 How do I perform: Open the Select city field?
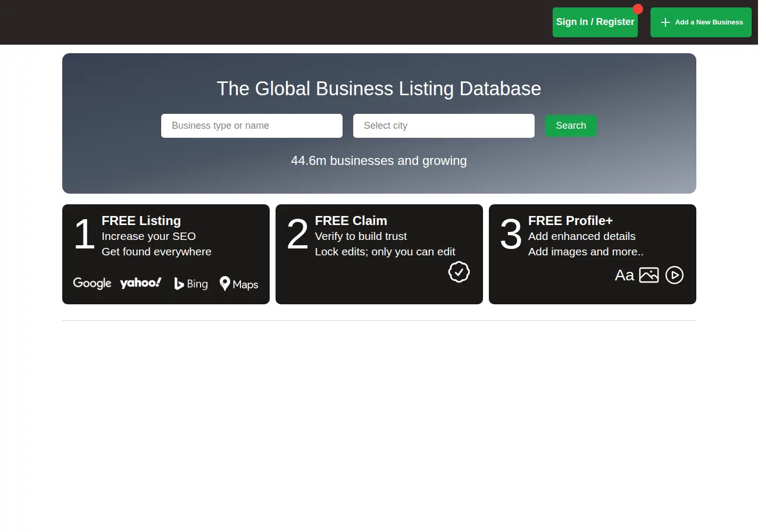pos(444,126)
